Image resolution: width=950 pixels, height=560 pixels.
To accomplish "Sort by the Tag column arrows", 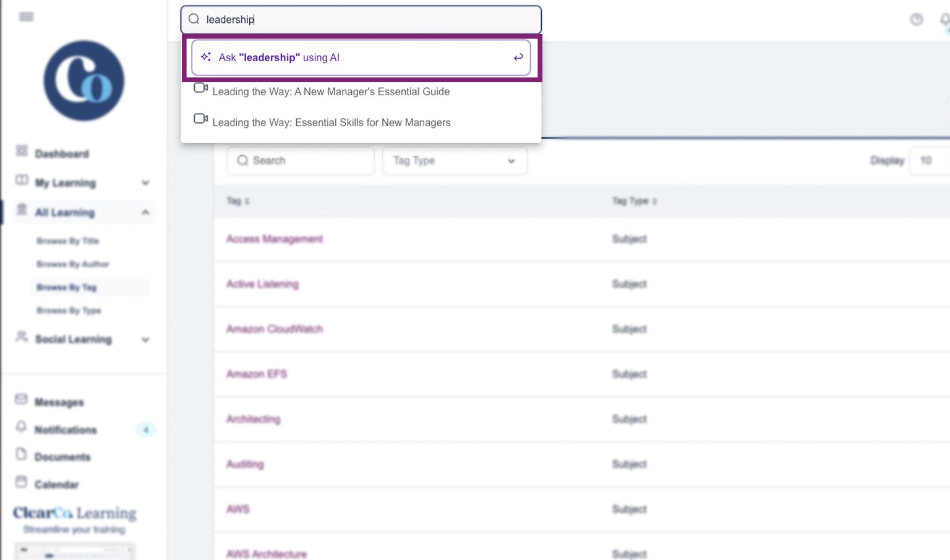I will coord(247,201).
